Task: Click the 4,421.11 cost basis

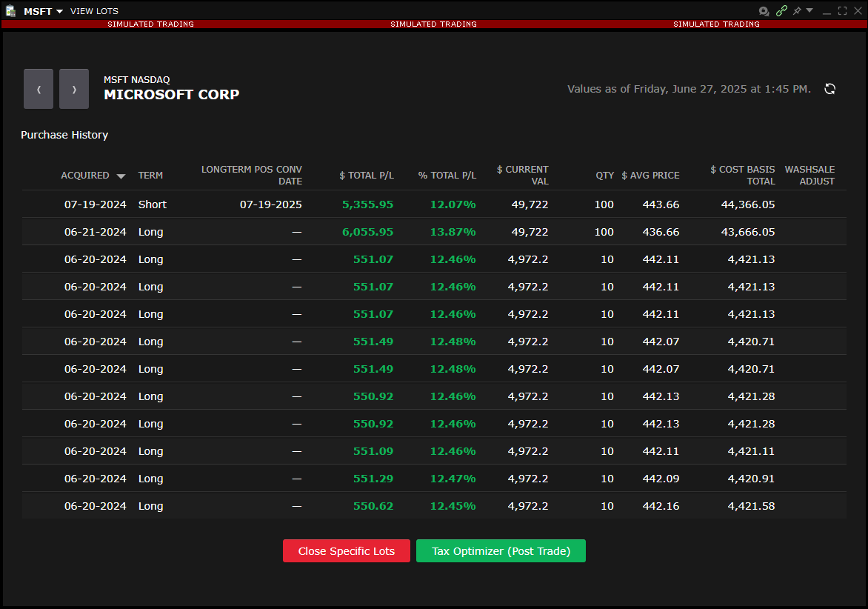Action: tap(751, 451)
